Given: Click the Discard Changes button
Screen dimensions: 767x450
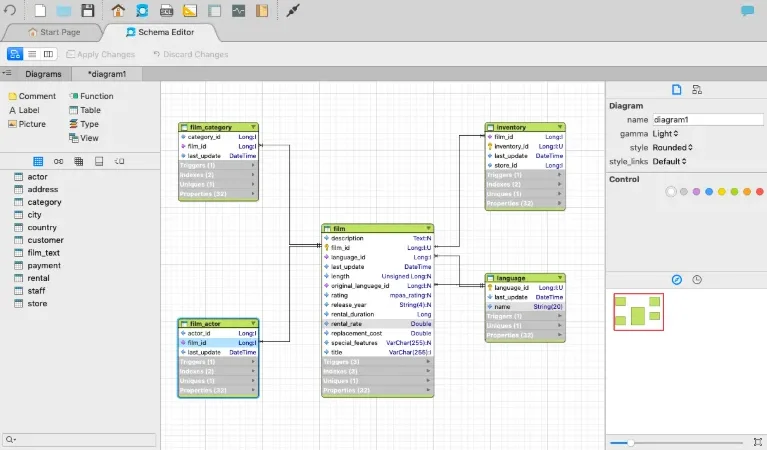Looking at the screenshot, I should coord(190,54).
